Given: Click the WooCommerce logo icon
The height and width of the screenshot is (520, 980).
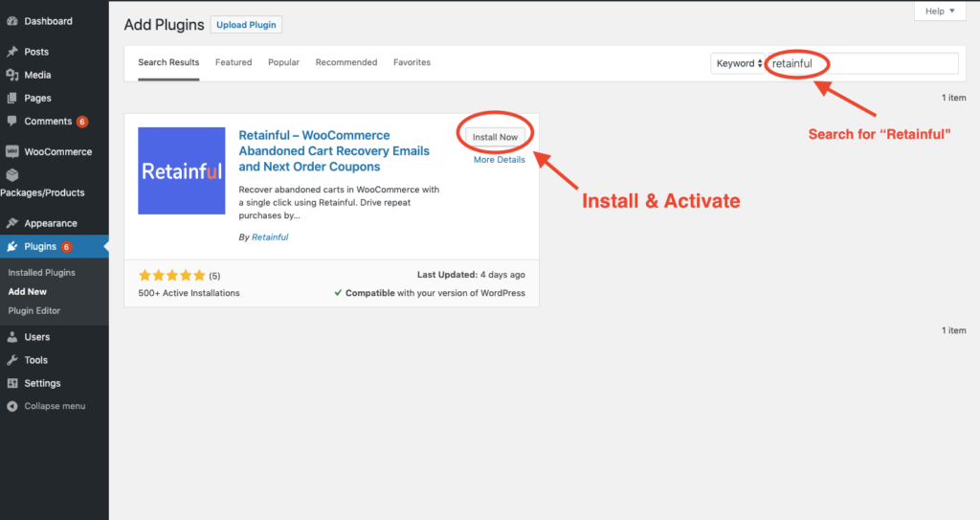Looking at the screenshot, I should 11,151.
